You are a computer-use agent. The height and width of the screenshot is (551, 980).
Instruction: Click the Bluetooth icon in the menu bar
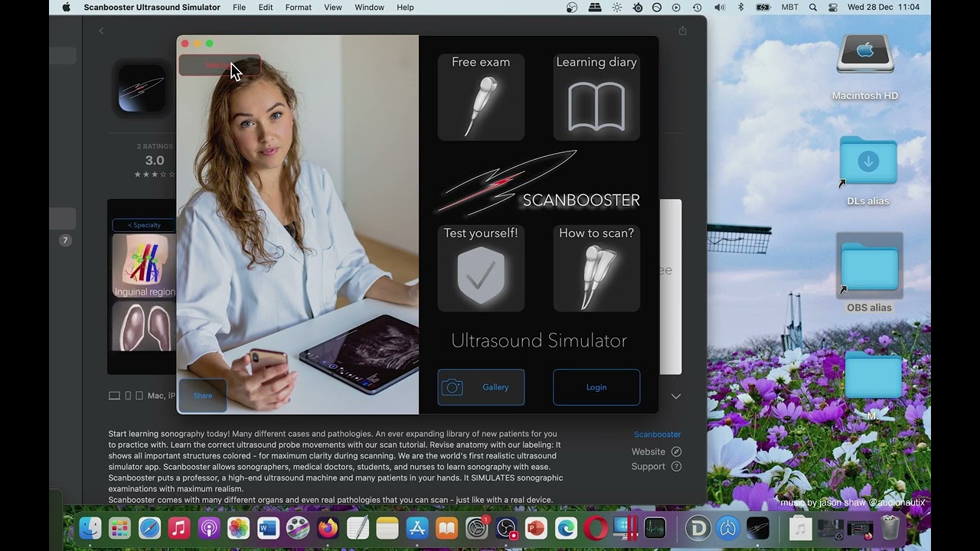point(740,8)
